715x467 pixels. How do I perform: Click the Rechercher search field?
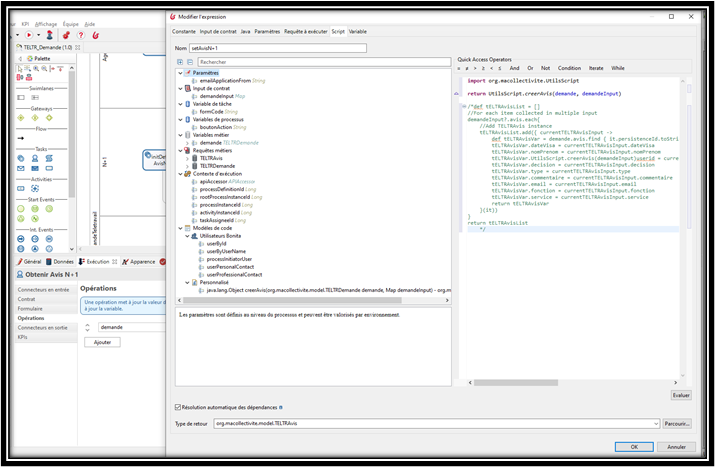(324, 62)
